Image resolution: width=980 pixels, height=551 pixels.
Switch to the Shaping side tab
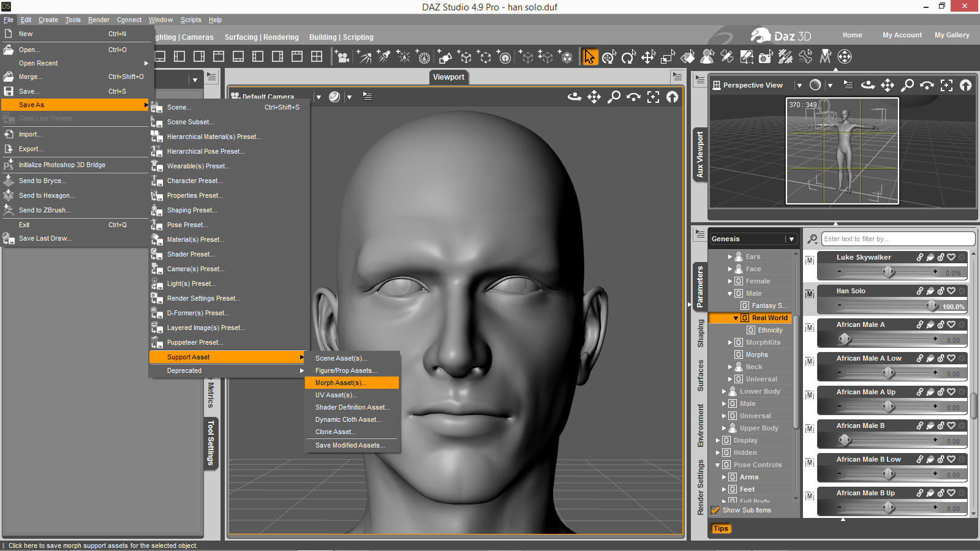coord(700,333)
